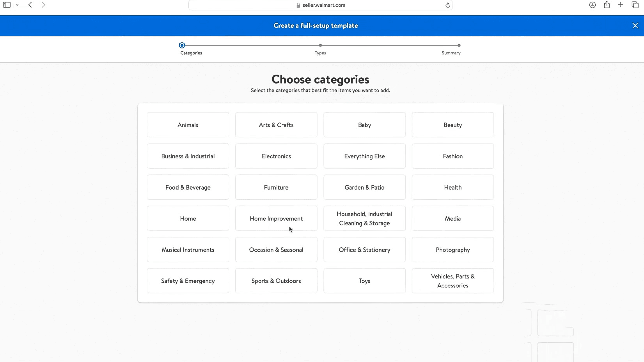Viewport: 644px width, 362px height.
Task: Select Vehicles, Parts & Accessories category
Action: click(x=452, y=281)
